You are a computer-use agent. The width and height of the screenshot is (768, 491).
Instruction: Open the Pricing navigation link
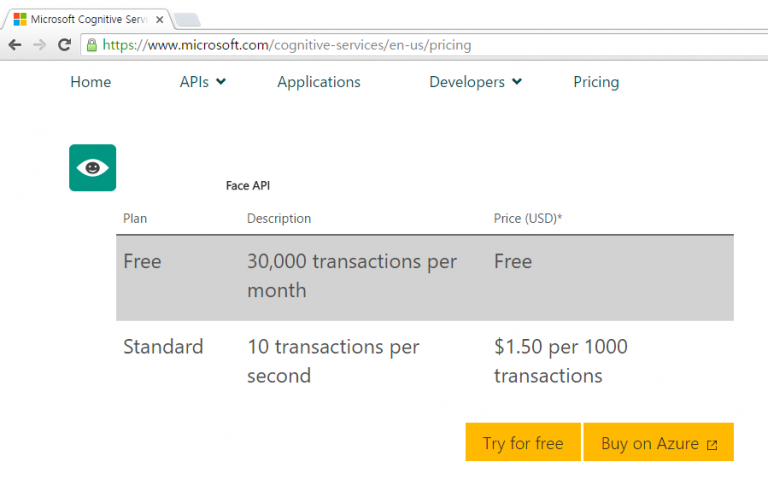596,82
